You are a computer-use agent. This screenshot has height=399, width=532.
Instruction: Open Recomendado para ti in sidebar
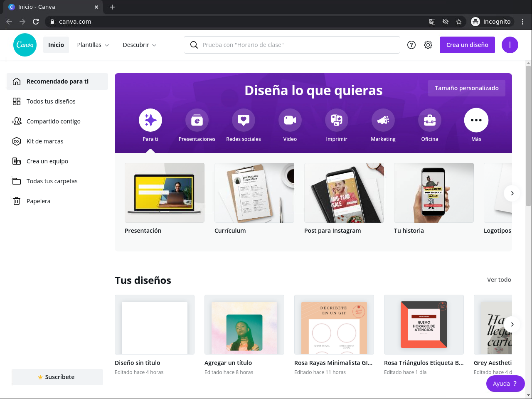pyautogui.click(x=57, y=81)
